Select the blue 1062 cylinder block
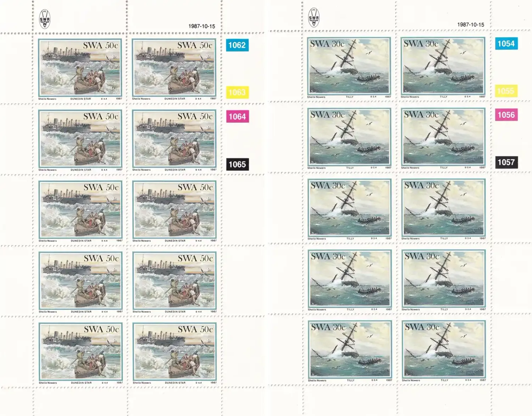 coord(237,45)
